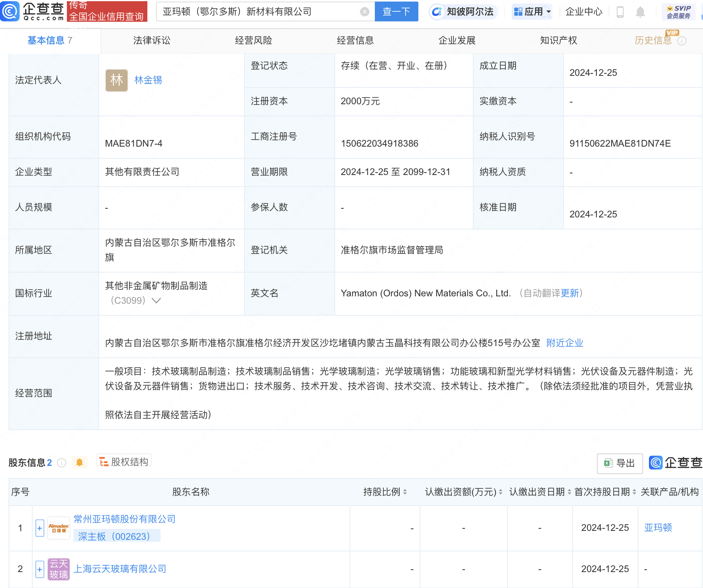
Task: Switch to the 法律诉讼 tab
Action: point(152,40)
